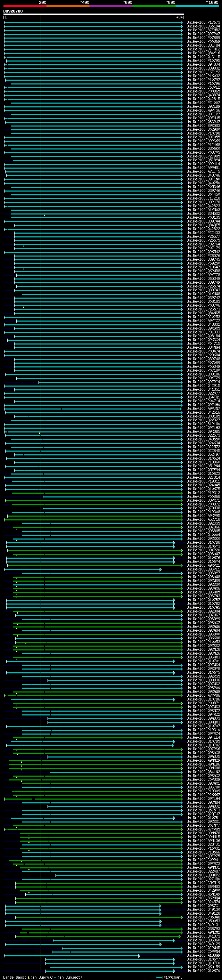
Task: Open hit UniRef100_P26576
Action: (203, 256)
